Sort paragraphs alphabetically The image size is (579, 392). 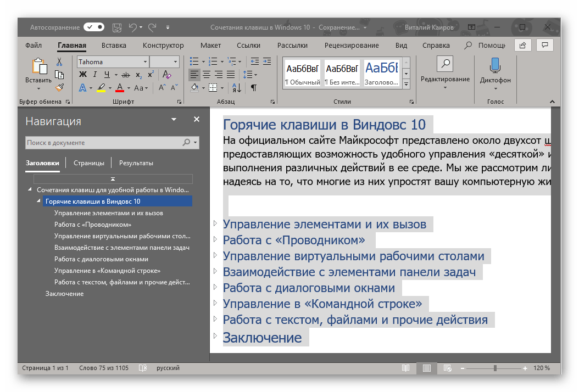[x=237, y=88]
